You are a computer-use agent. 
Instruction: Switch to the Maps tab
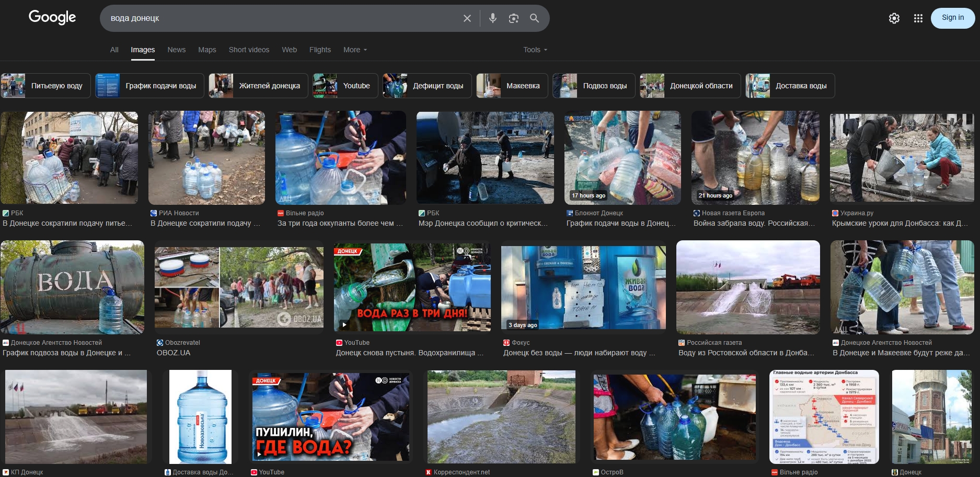pyautogui.click(x=207, y=50)
